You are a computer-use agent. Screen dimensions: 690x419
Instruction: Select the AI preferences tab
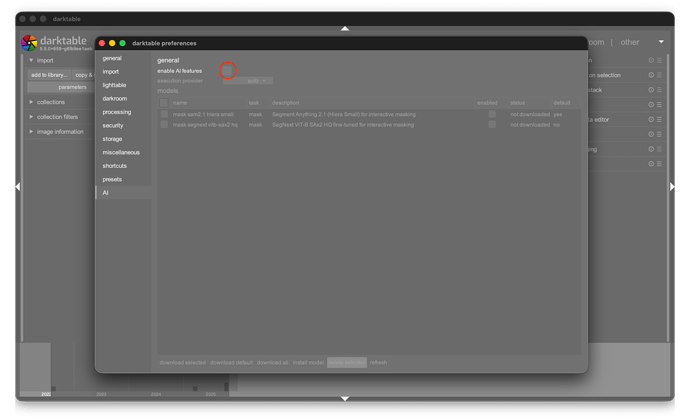pos(124,193)
